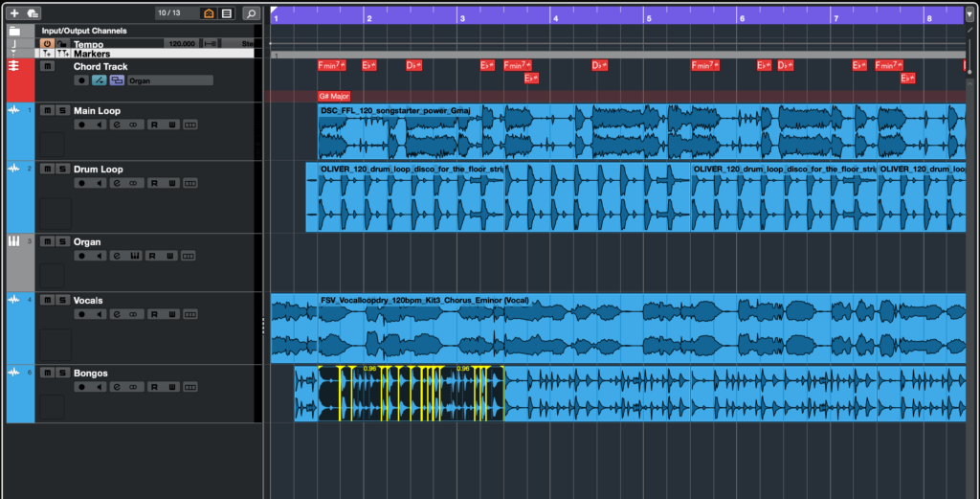
Task: Open Main Loop edit channel settings
Action: pyautogui.click(x=116, y=125)
